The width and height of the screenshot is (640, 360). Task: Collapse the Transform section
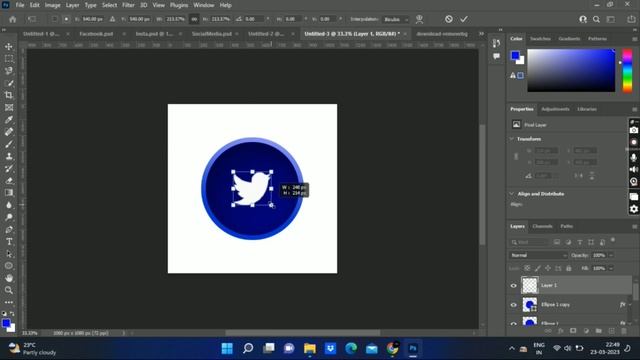[511, 139]
